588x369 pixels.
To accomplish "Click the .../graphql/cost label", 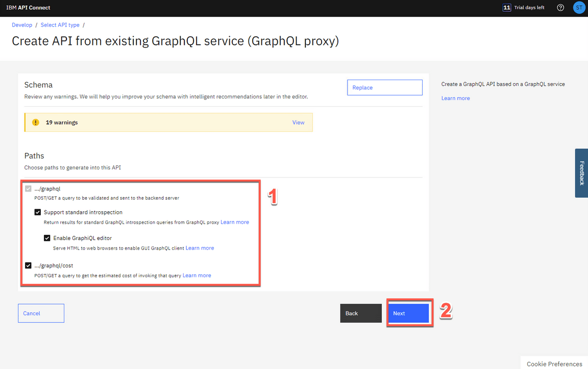I will coord(54,265).
